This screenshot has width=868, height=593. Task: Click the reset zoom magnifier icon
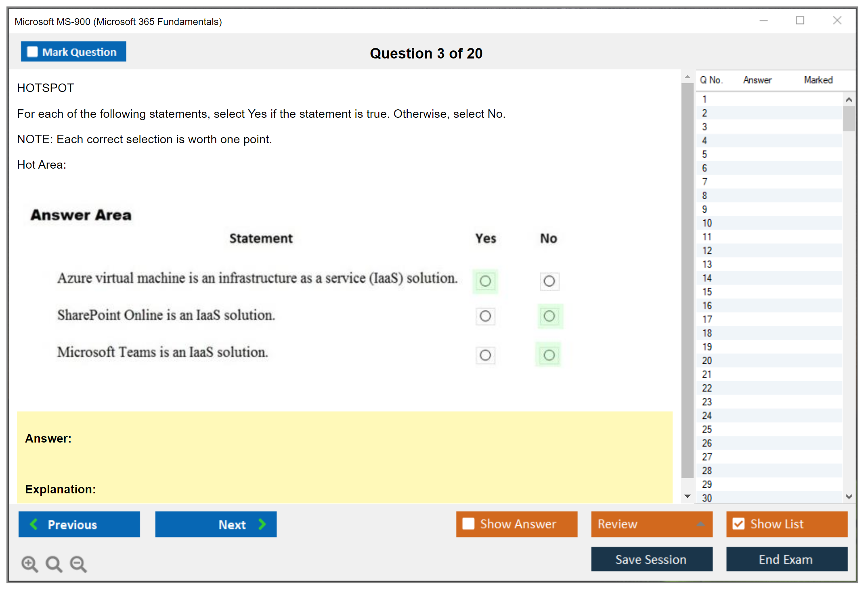[x=54, y=564]
